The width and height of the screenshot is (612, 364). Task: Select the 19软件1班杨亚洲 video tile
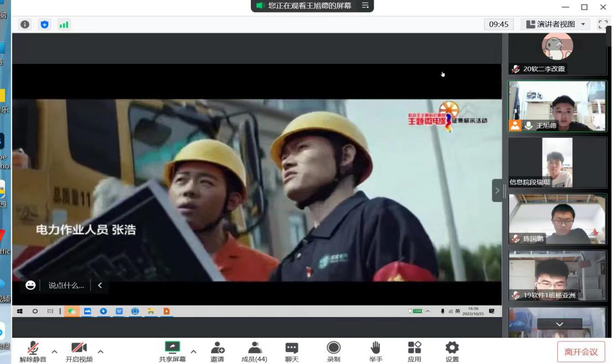pos(557,276)
